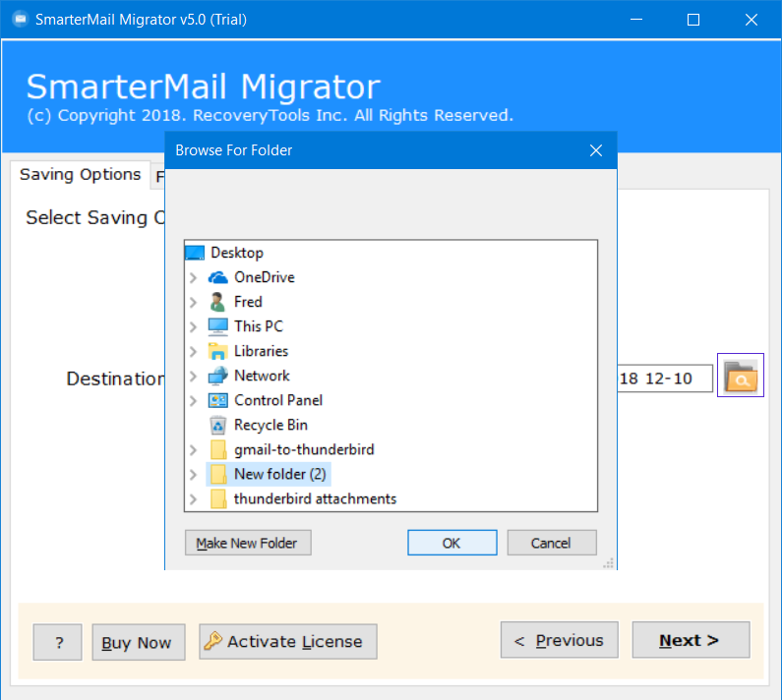Cancel the Browse For Folder dialog
782x700 pixels.
tap(552, 543)
